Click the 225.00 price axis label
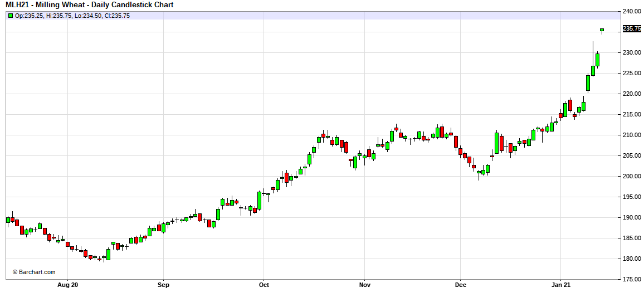Viewport: 644px width, 302px height. (x=632, y=73)
